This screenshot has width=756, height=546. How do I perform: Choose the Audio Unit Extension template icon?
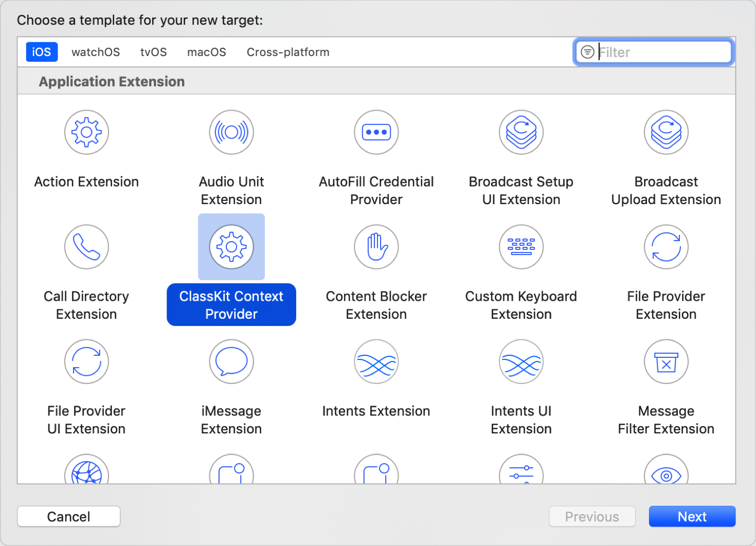231,132
